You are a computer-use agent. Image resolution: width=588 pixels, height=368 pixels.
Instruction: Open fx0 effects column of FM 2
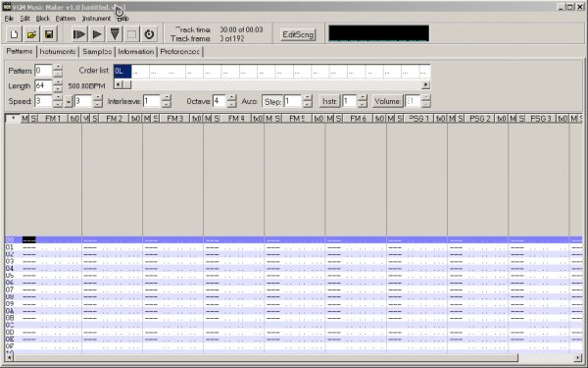point(135,119)
